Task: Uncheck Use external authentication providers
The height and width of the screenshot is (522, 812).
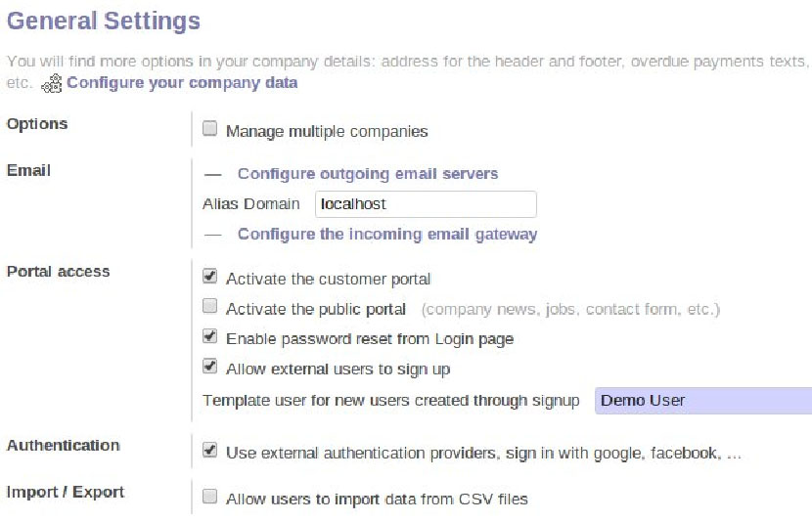Action: coord(209,452)
